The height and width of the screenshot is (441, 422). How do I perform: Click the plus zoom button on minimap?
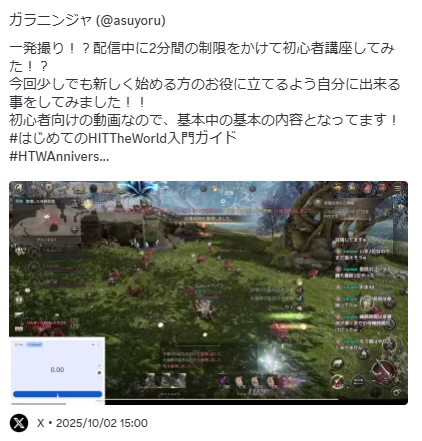tap(75, 229)
